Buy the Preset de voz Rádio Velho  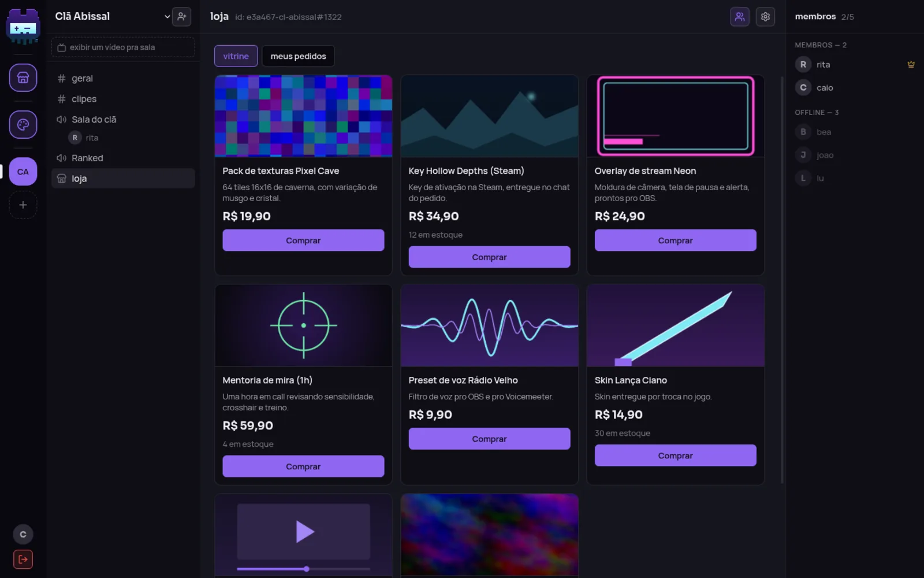489,439
